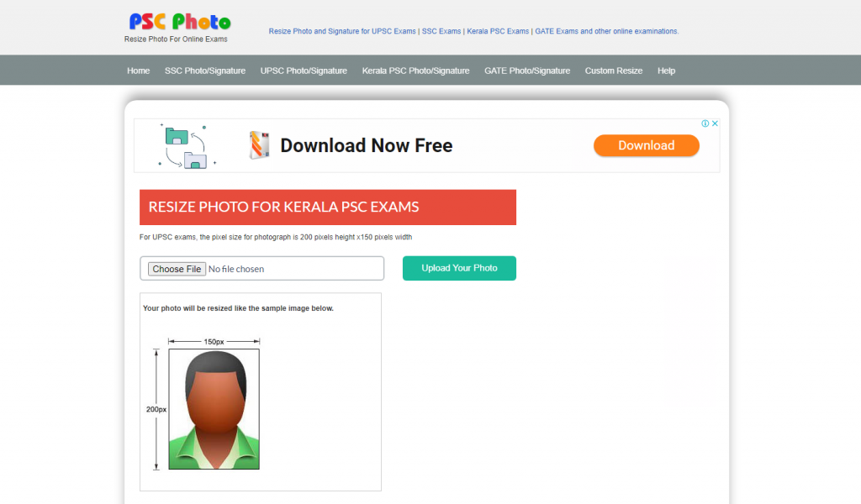Open the Home menu item

tap(139, 71)
